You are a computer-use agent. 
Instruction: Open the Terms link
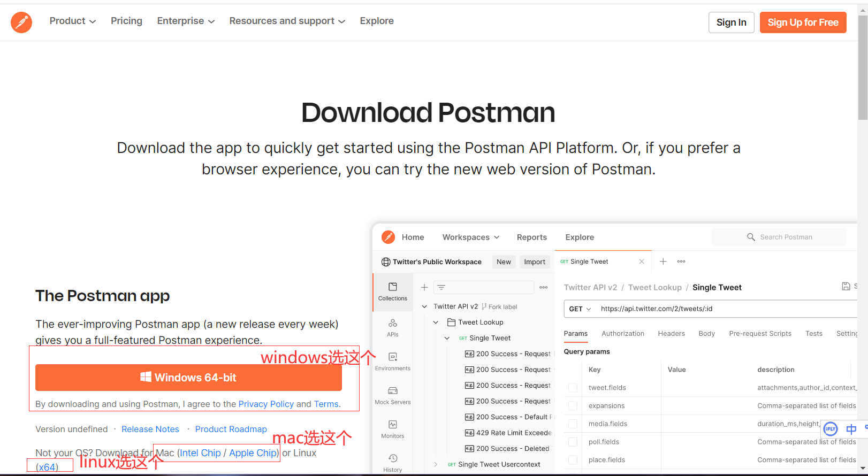point(326,404)
